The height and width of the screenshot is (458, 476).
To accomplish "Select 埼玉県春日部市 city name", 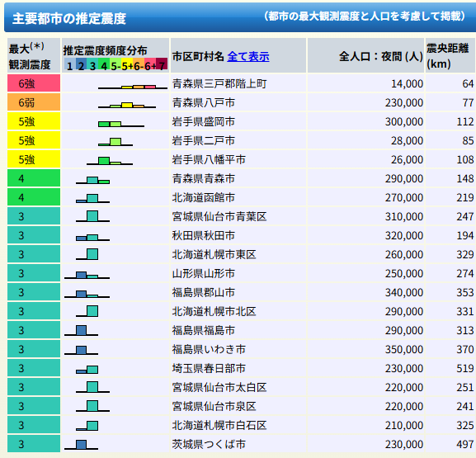I will (x=209, y=368).
